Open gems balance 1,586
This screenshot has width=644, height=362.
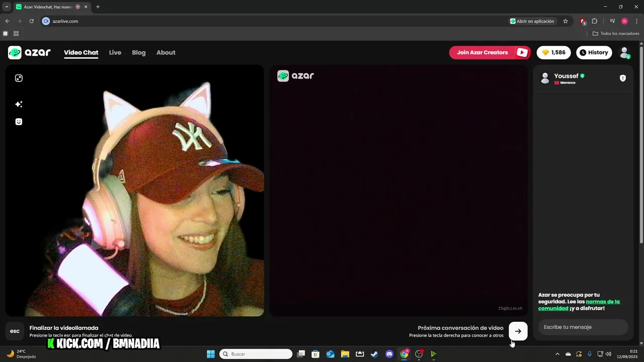554,52
